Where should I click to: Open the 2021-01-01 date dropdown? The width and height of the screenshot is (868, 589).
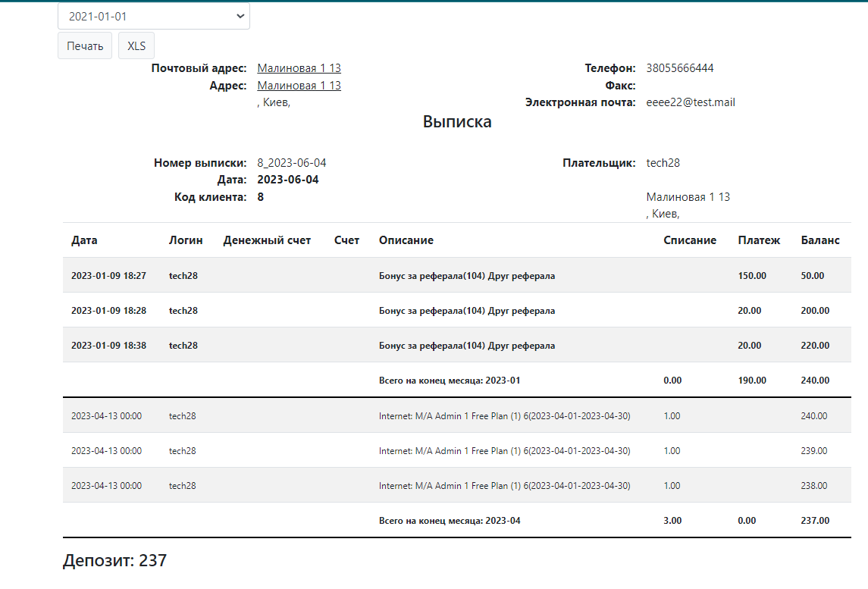[x=153, y=16]
